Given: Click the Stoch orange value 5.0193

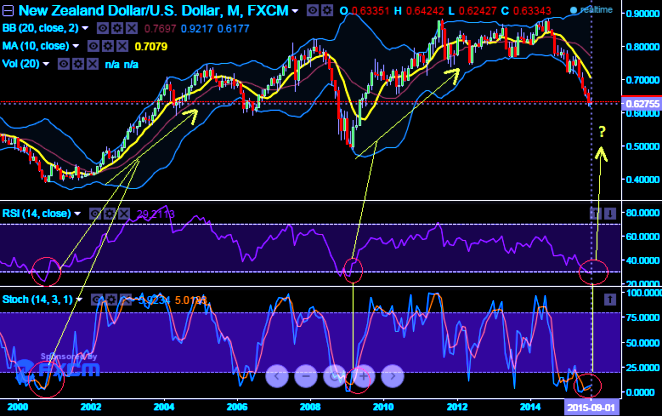Looking at the screenshot, I should [x=191, y=300].
